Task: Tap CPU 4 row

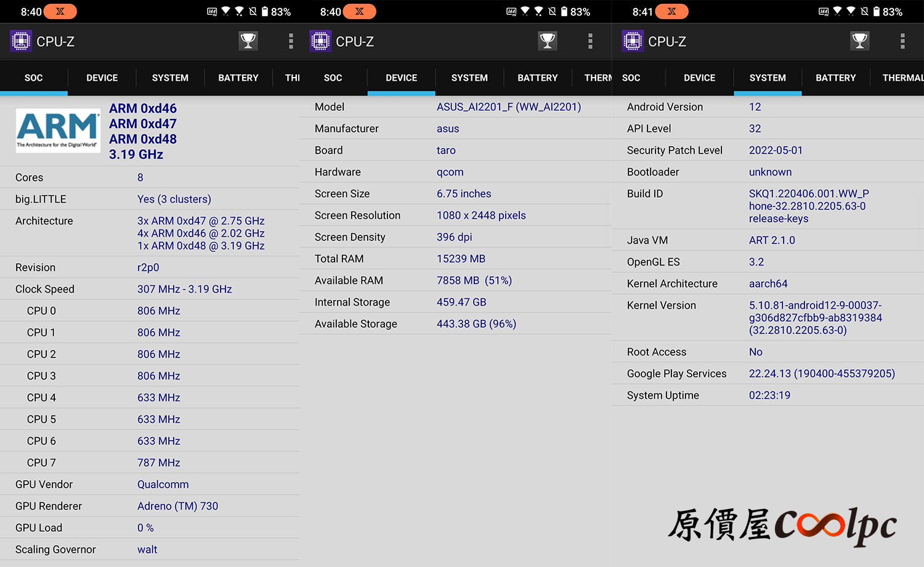Action: (x=150, y=398)
